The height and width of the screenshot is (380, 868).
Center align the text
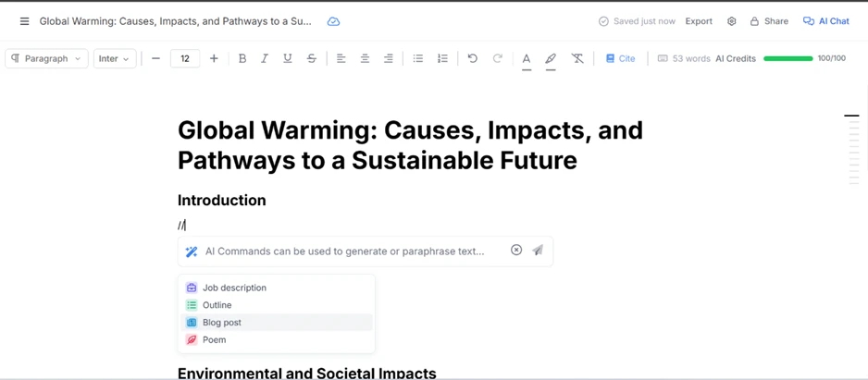365,58
